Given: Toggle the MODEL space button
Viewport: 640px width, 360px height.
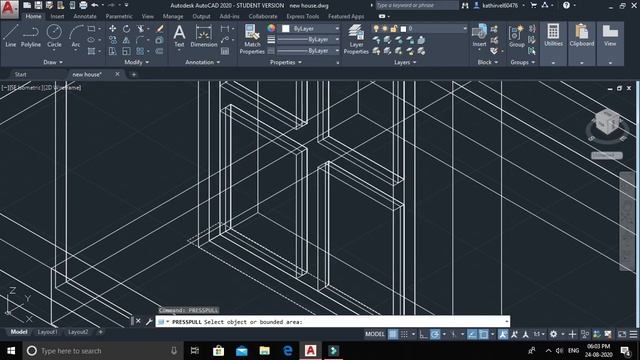Looking at the screenshot, I should [375, 334].
